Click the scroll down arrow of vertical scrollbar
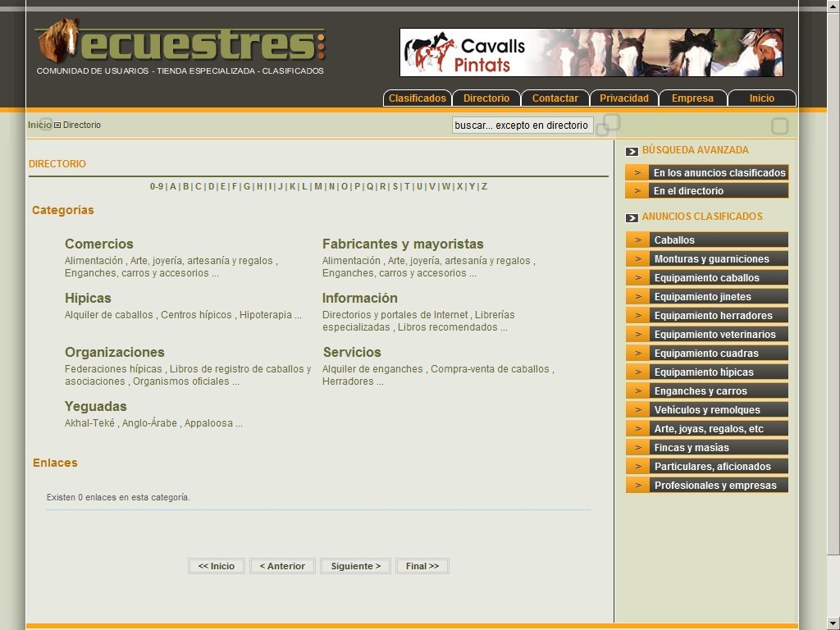The width and height of the screenshot is (840, 630). 833,622
